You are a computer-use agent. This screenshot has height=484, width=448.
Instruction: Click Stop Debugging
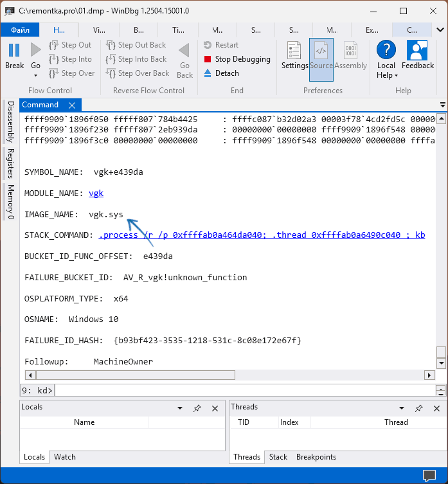[x=237, y=59]
